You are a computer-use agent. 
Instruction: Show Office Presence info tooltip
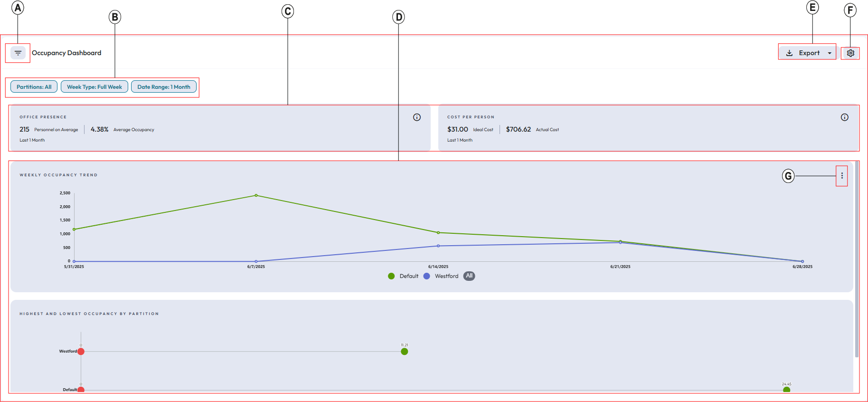click(x=417, y=117)
